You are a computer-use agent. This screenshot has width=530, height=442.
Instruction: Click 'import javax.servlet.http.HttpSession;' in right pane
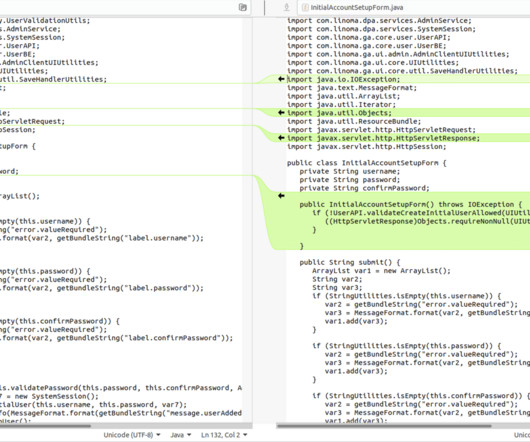click(x=366, y=147)
